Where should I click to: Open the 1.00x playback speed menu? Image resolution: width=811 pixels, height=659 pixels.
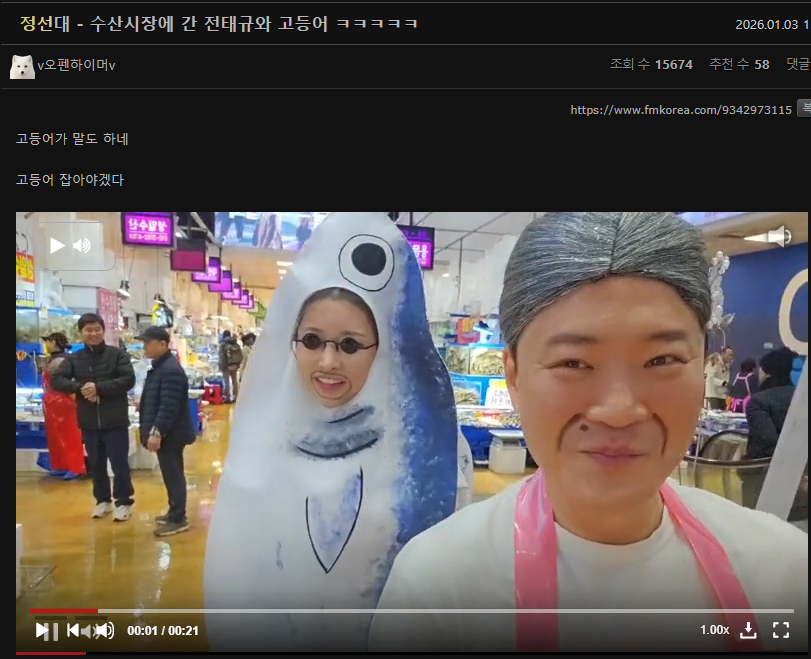pyautogui.click(x=714, y=630)
